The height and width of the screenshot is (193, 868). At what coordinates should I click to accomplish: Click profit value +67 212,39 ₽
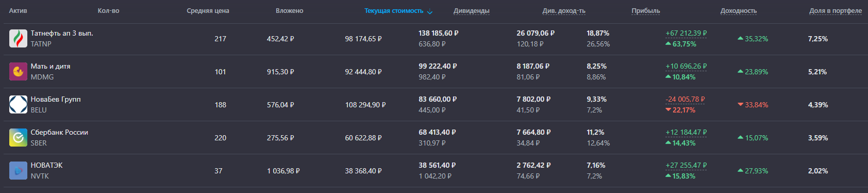coord(686,34)
